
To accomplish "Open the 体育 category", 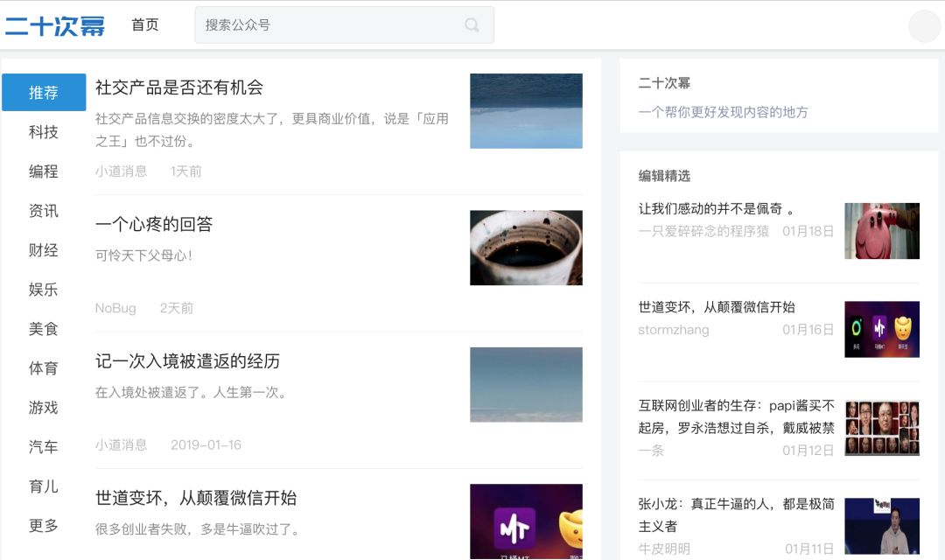I will tap(44, 367).
